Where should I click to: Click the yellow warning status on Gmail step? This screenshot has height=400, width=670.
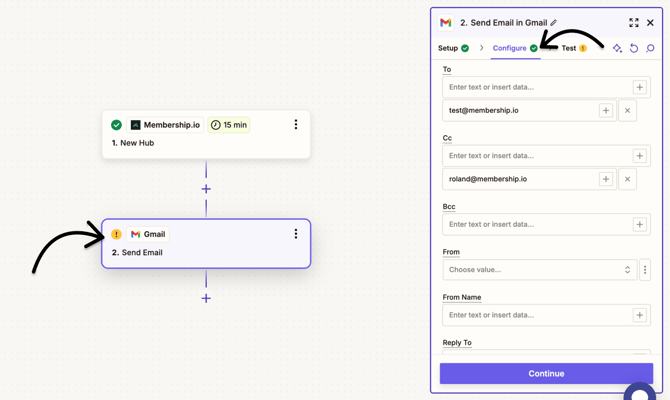pyautogui.click(x=116, y=234)
